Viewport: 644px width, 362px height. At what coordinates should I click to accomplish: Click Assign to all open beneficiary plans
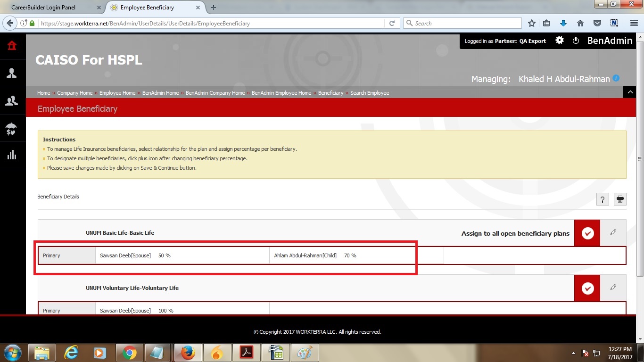(x=515, y=233)
